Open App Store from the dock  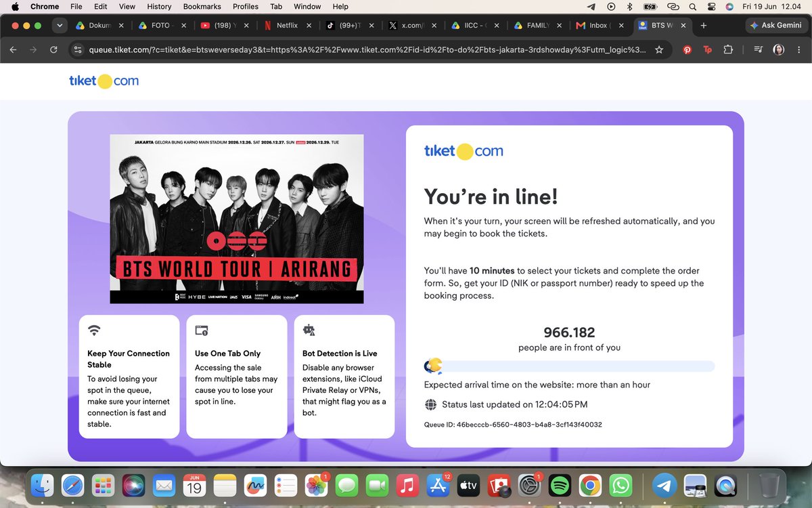click(x=437, y=485)
